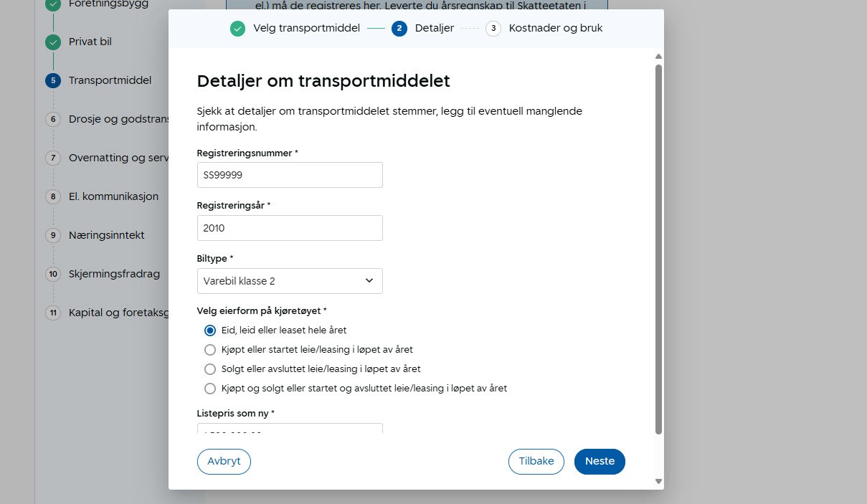
Task: Click the Tilbake button
Action: tap(536, 462)
